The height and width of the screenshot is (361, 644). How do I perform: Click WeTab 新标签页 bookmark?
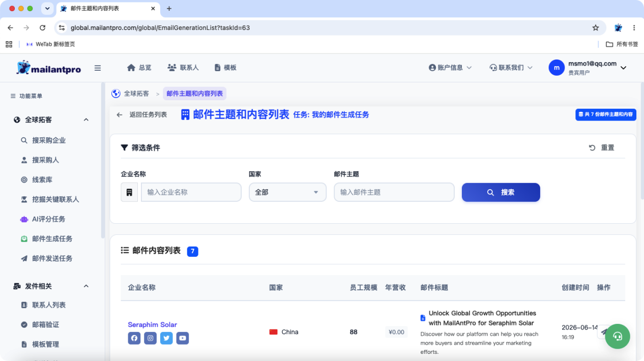point(50,44)
